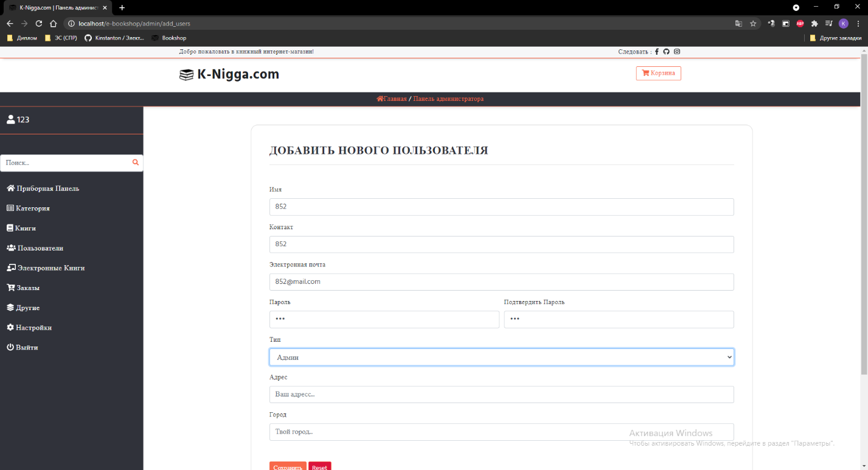Open the Другие закладки bookmarks folder
Viewport: 868px width, 470px height.
click(x=835, y=38)
